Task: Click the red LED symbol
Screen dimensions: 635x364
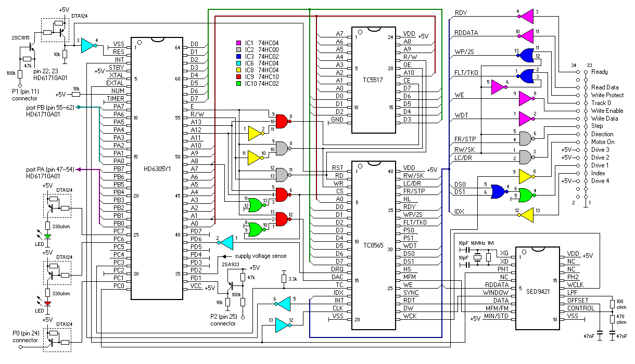Action: [47, 304]
